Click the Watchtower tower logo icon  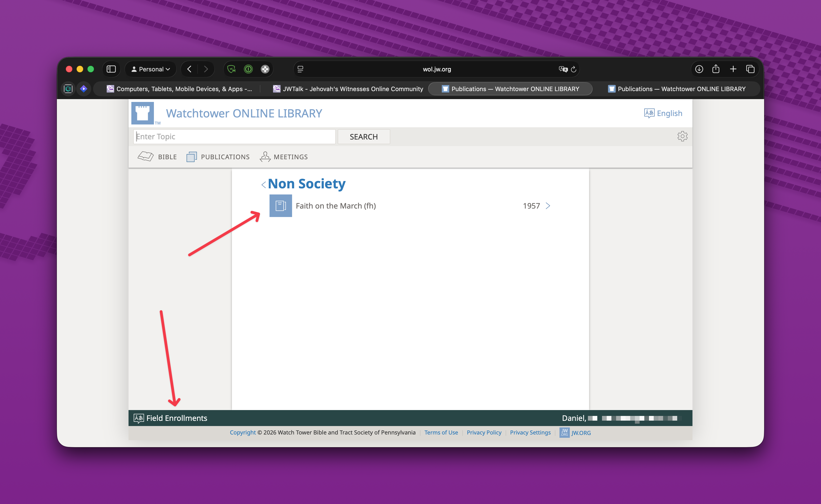click(x=142, y=113)
